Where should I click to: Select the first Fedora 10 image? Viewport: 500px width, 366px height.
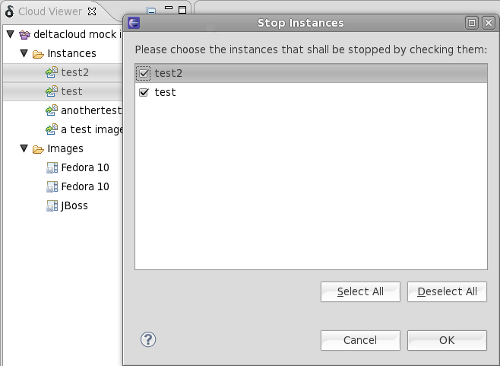(x=85, y=167)
